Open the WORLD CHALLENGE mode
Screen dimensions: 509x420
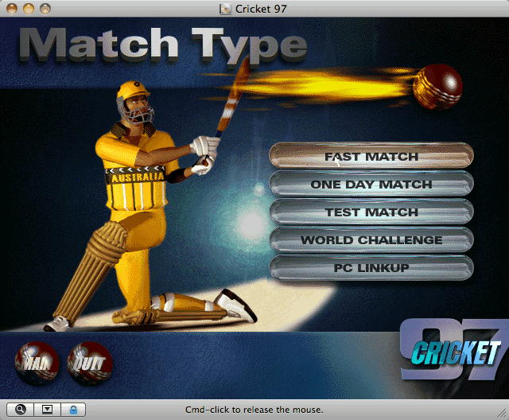point(371,240)
